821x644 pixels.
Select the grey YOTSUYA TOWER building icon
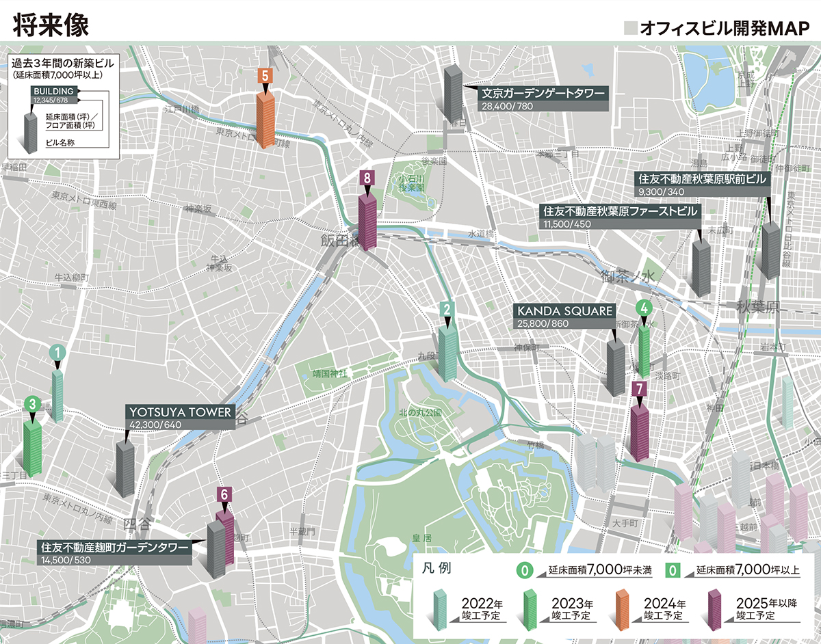point(125,468)
